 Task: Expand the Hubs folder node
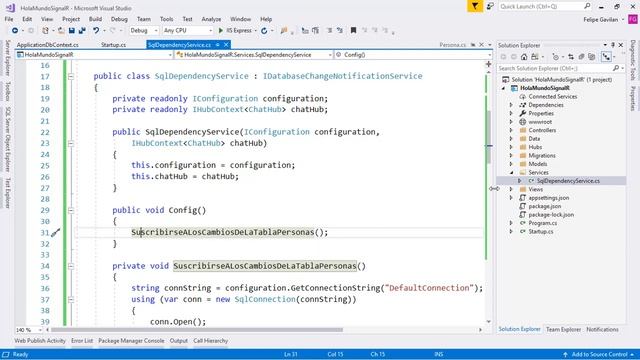click(511, 147)
